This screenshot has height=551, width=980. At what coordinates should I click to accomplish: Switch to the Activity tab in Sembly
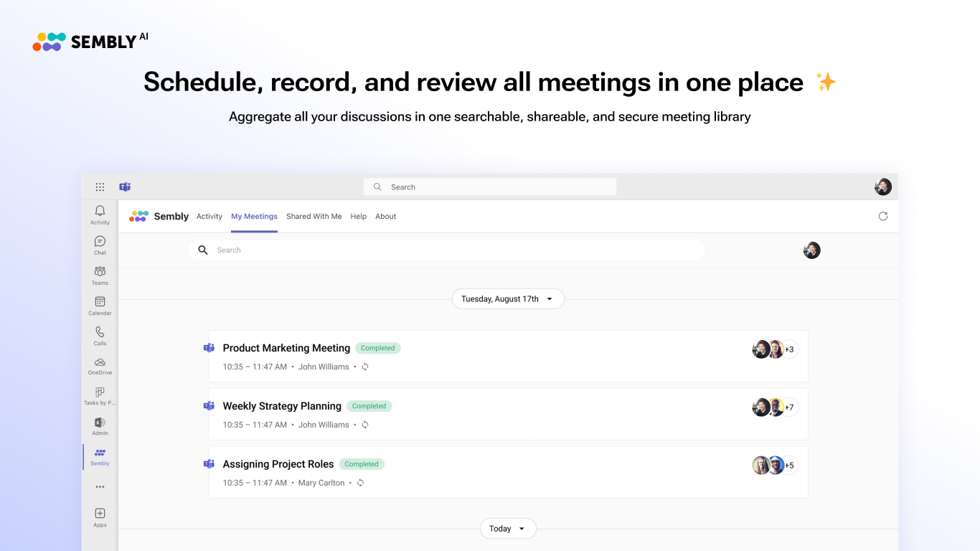click(209, 217)
